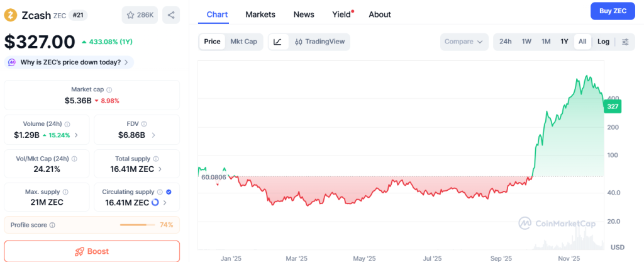This screenshot has width=644, height=262.
Task: Switch to the line chart type icon
Action: (x=278, y=42)
